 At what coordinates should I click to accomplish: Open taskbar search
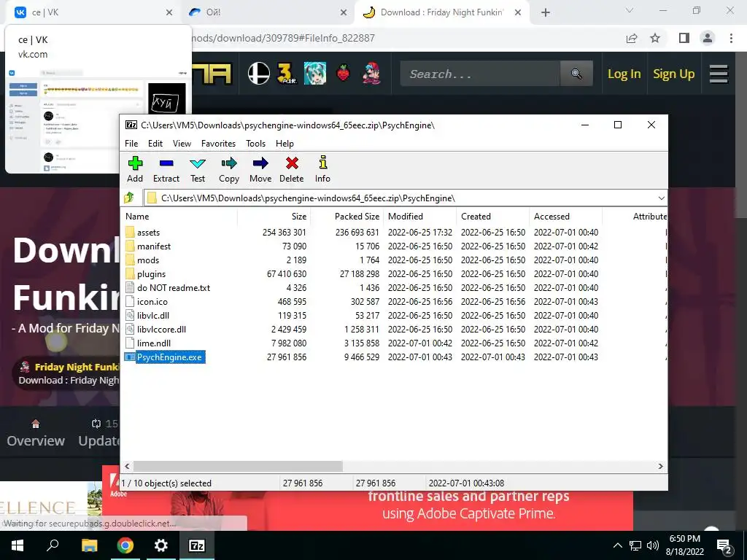tap(53, 545)
